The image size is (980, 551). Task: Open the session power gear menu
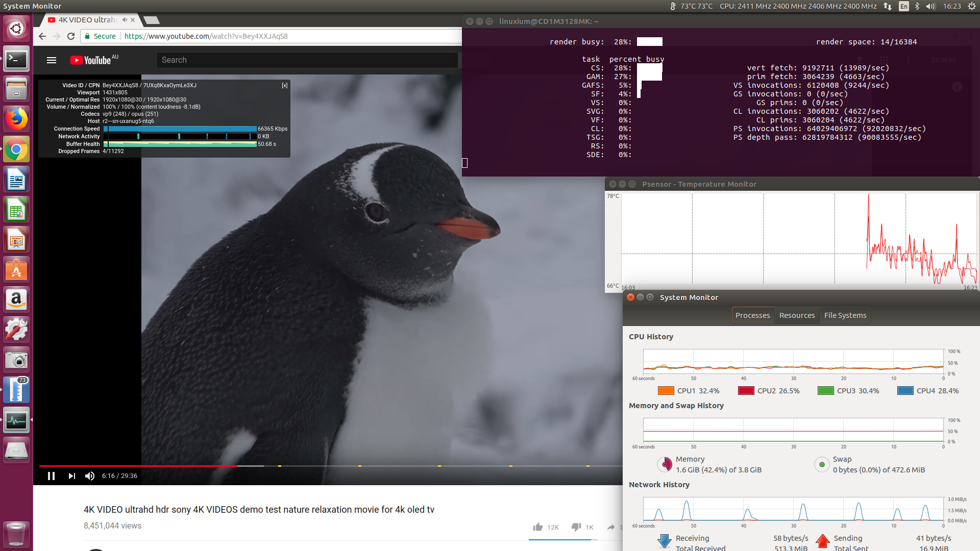971,6
